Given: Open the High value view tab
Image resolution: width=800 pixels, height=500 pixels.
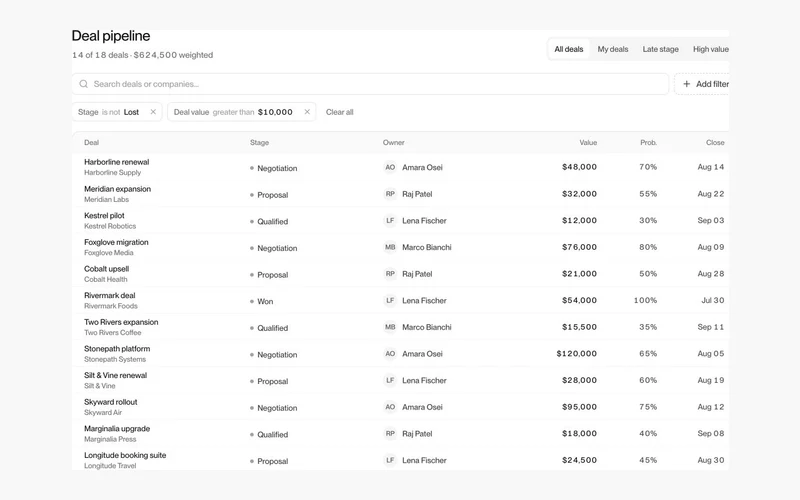Looking at the screenshot, I should 710,49.
